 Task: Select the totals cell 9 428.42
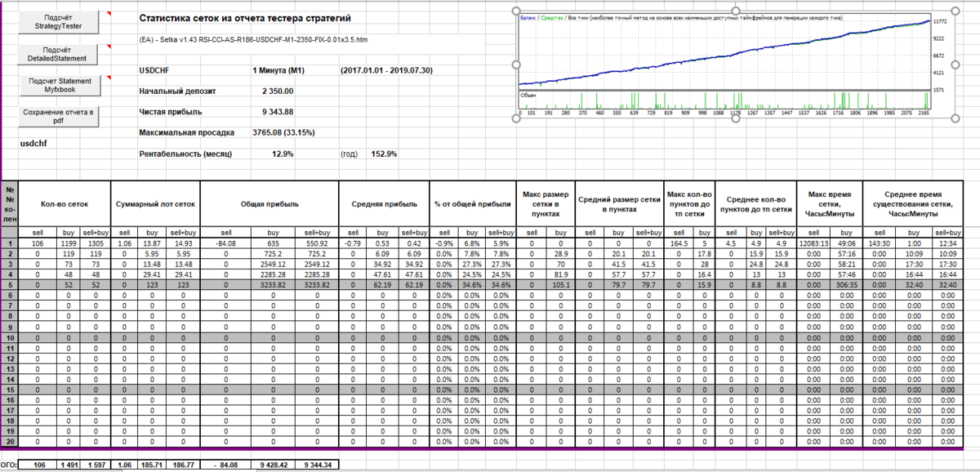(271, 464)
